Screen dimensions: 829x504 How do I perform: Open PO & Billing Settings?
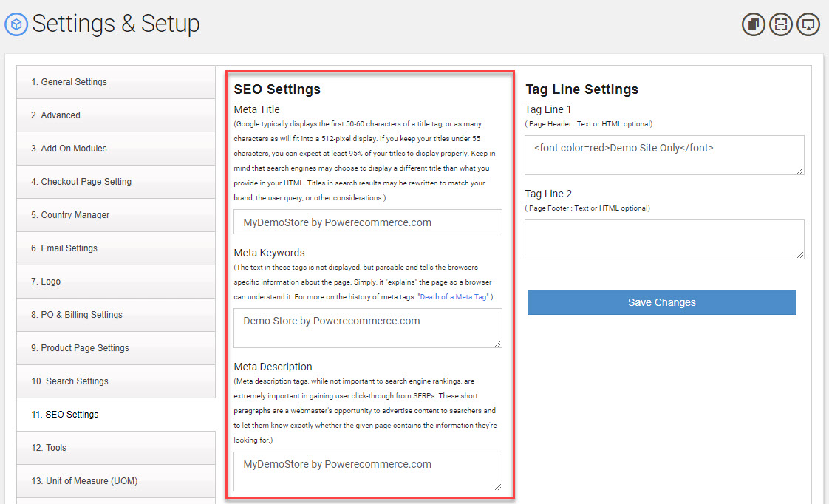pos(116,315)
